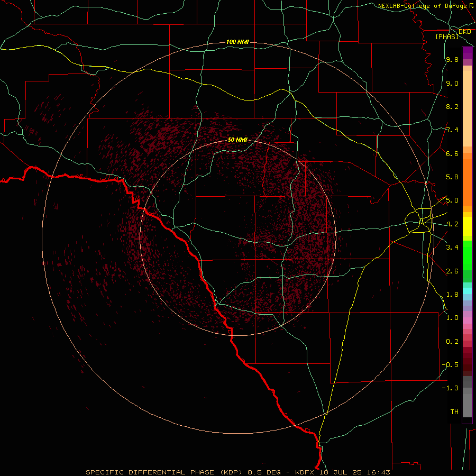This screenshot has width=476, height=476.
Task: Click the 8.2 value on the color scale
Action: (452, 106)
